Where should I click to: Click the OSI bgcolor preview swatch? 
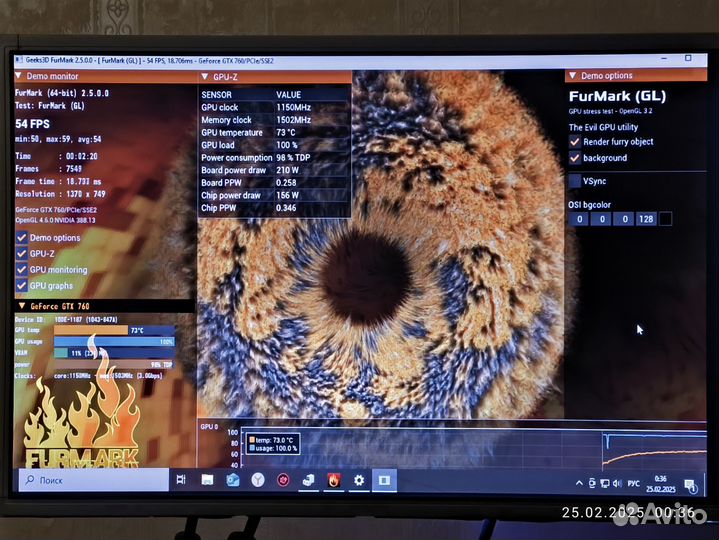tap(666, 219)
